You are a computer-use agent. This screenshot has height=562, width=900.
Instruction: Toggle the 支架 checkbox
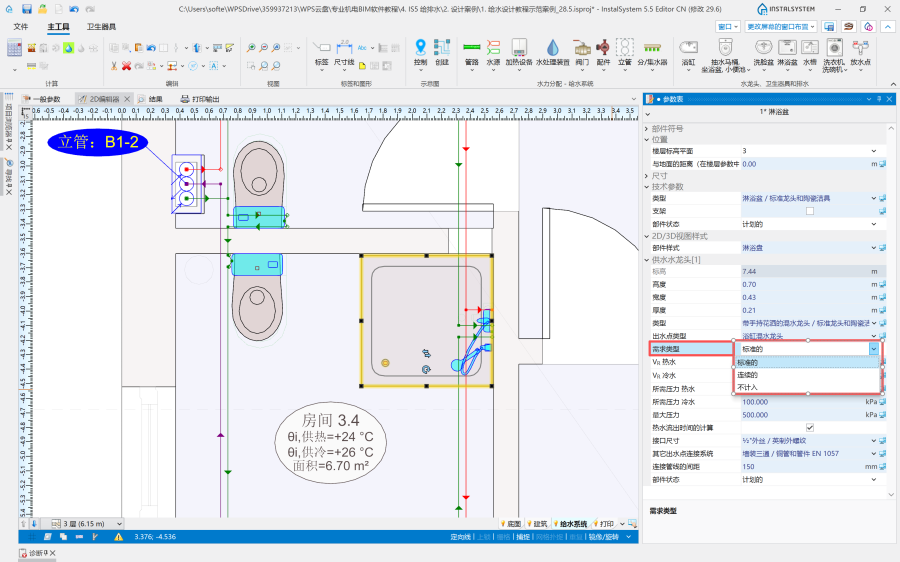click(810, 211)
